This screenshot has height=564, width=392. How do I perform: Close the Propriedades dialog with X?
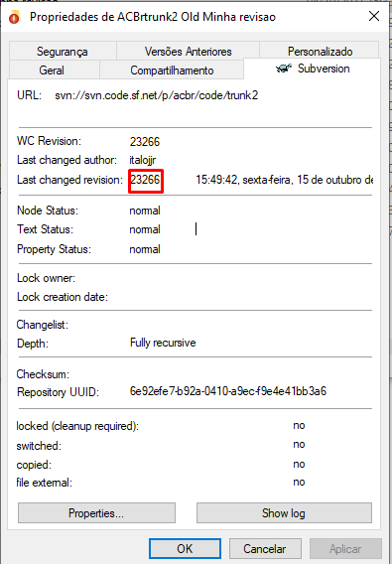coord(374,16)
